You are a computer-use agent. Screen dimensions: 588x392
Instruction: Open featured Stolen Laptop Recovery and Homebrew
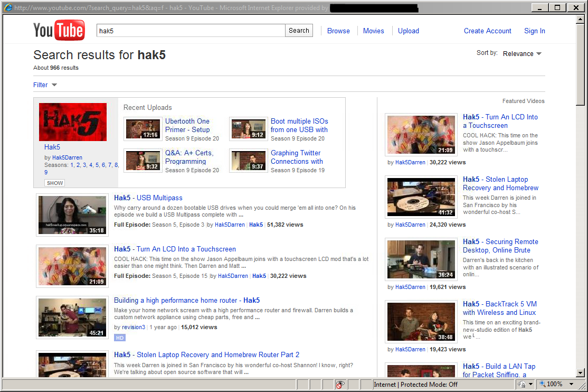click(500, 184)
